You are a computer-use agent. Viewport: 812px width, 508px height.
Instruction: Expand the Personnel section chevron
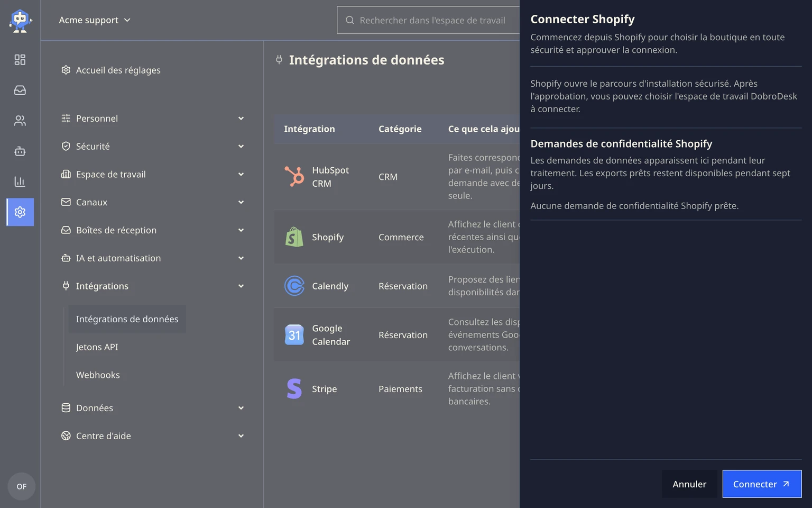pos(241,119)
